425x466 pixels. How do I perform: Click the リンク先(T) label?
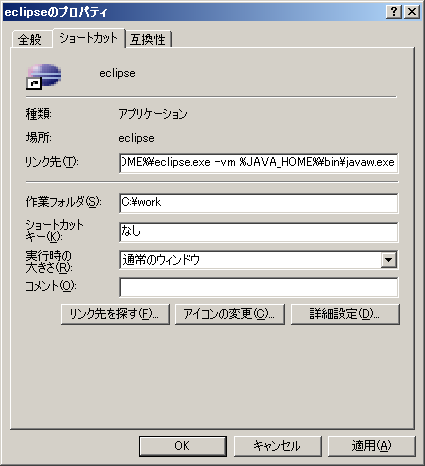(52, 162)
